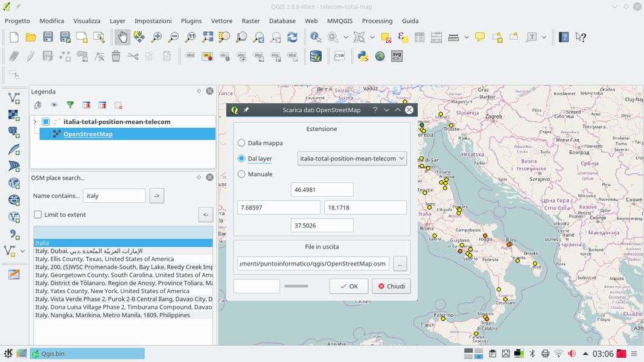Screen dimensions: 644x362
Task: Open the Vettore menu
Action: click(222, 21)
